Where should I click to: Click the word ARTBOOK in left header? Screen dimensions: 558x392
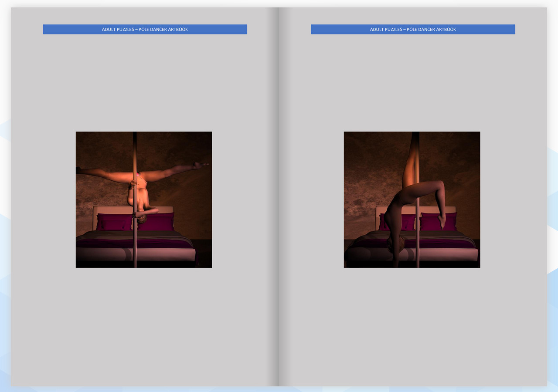click(178, 30)
